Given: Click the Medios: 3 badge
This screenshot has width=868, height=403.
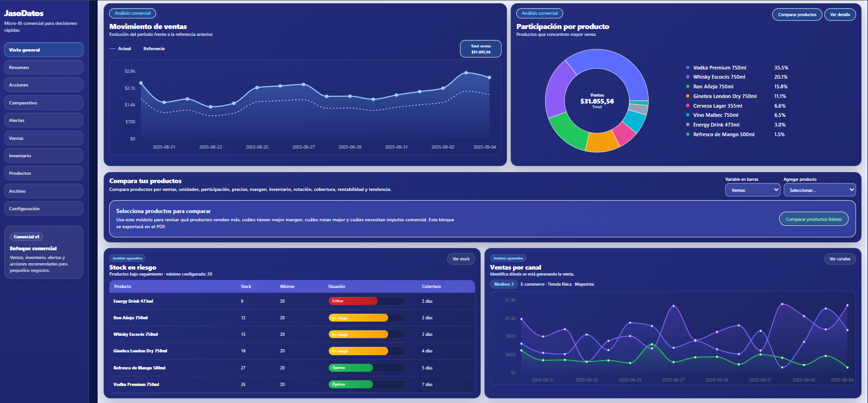Looking at the screenshot, I should 504,284.
